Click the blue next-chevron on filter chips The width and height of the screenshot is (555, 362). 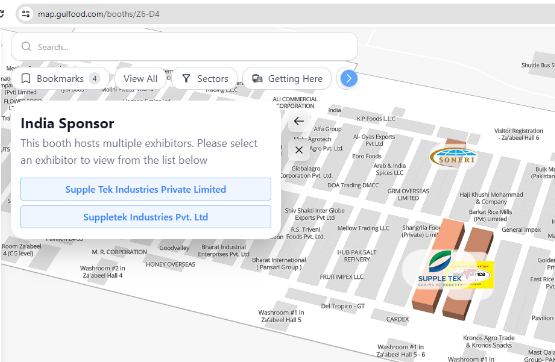[349, 78]
